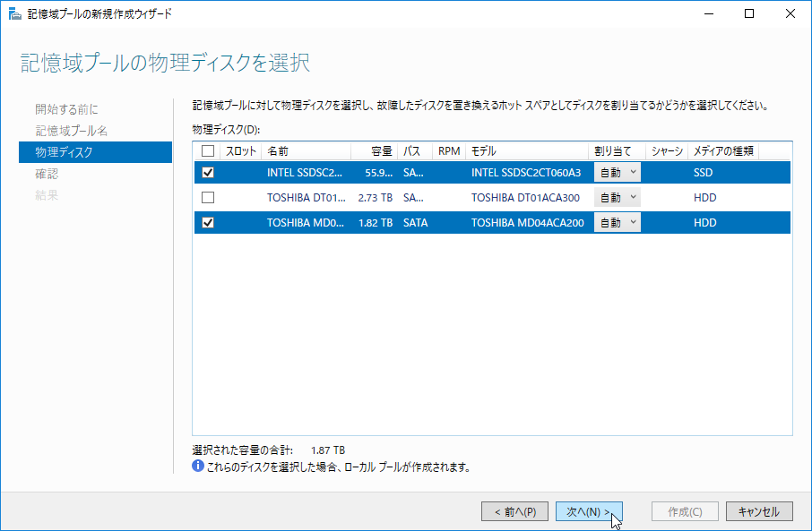Click the blue information icon near the local pool message
This screenshot has width=812, height=531.
coord(198,466)
